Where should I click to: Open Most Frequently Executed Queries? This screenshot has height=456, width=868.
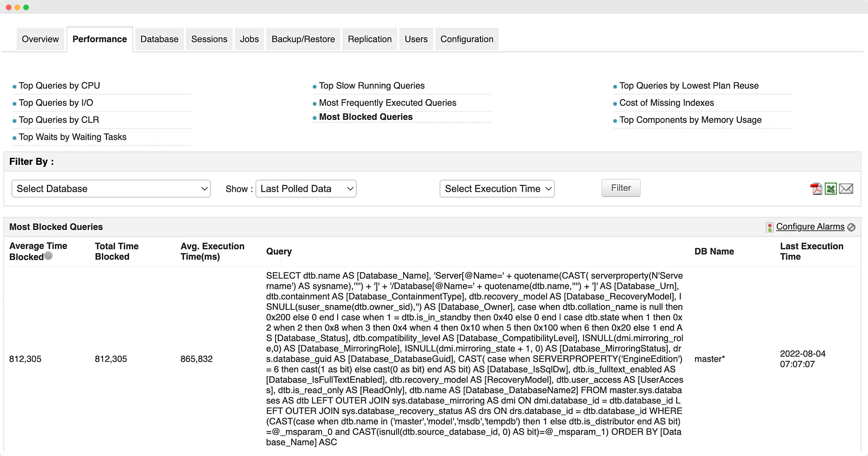pos(388,103)
